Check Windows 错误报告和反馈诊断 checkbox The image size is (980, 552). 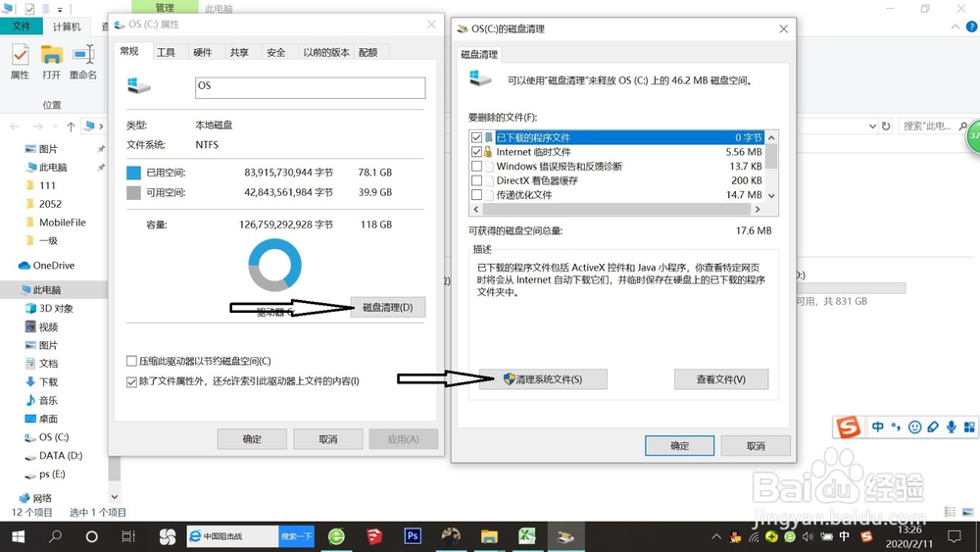[477, 167]
